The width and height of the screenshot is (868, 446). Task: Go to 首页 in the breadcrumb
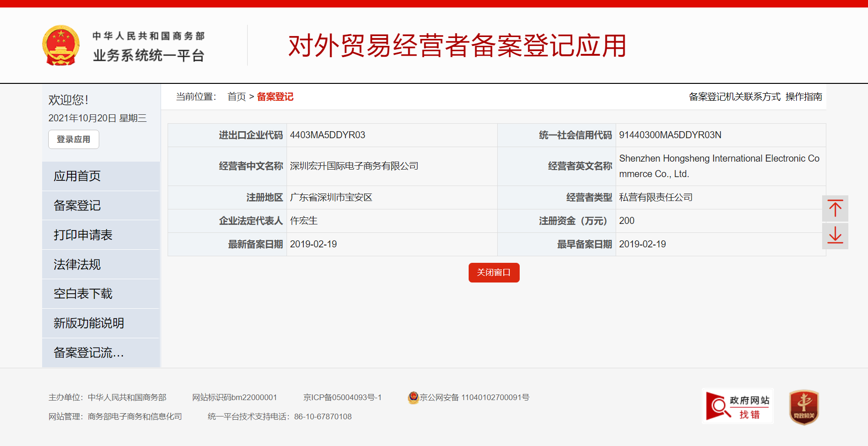(x=236, y=97)
